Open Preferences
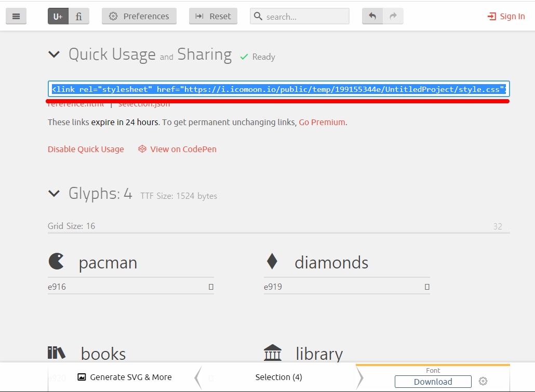Screen dimensions: 535x392 coord(139,16)
